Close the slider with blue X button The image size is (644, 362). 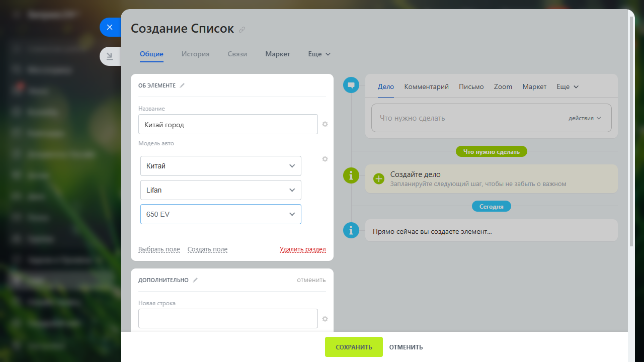point(110,27)
